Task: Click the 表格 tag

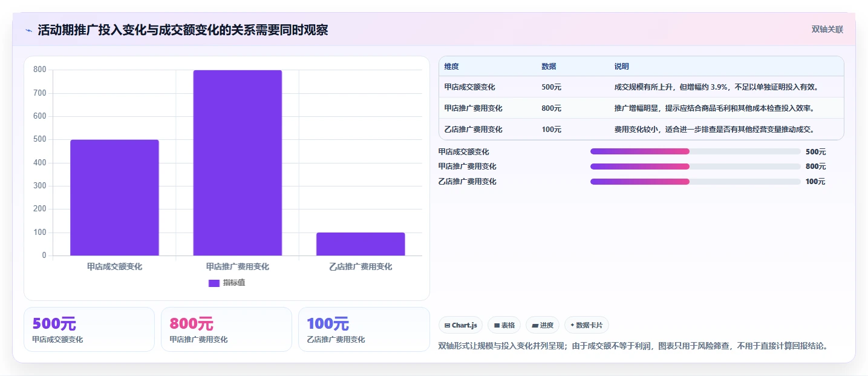Action: tap(504, 325)
